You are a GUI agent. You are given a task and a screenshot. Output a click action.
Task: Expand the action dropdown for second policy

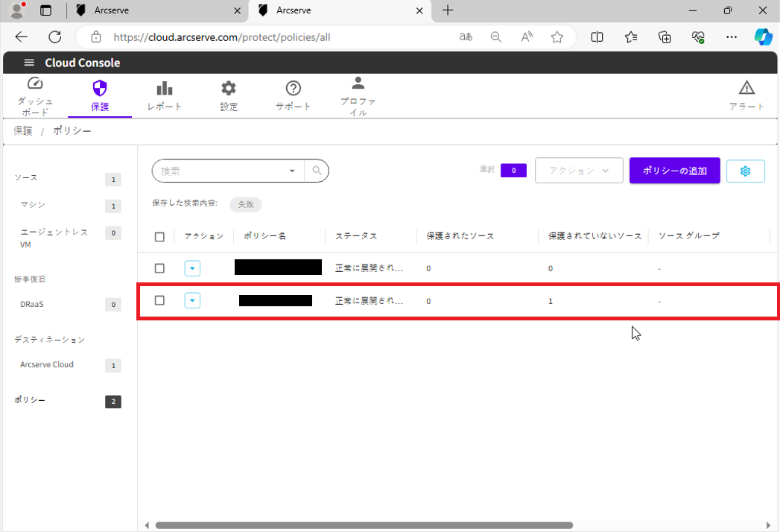[192, 300]
